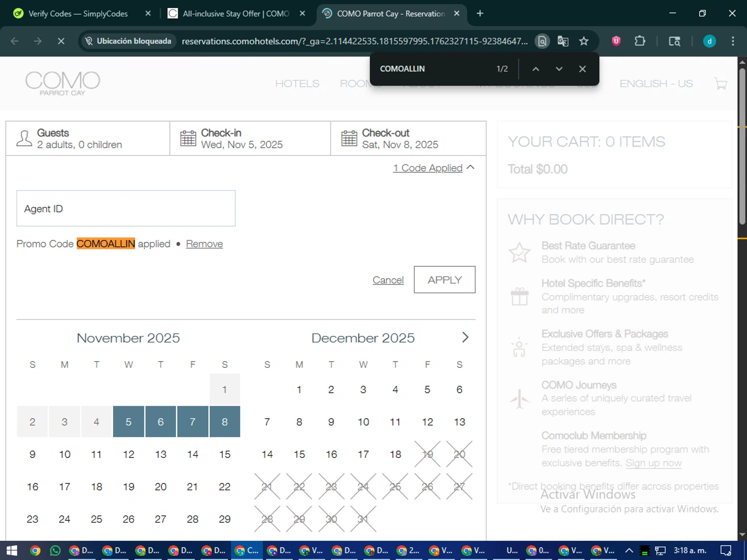This screenshot has width=747, height=560.
Task: Open the Chrome profile avatar
Action: (x=709, y=41)
